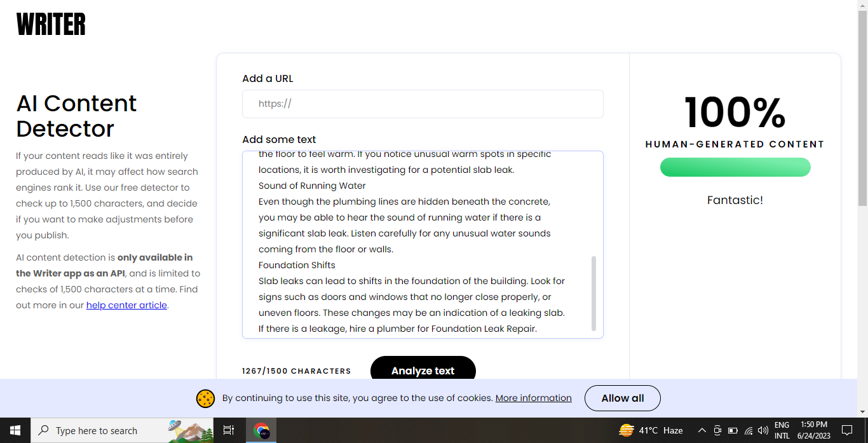
Task: Switch the ENG INTL input language
Action: (x=782, y=430)
